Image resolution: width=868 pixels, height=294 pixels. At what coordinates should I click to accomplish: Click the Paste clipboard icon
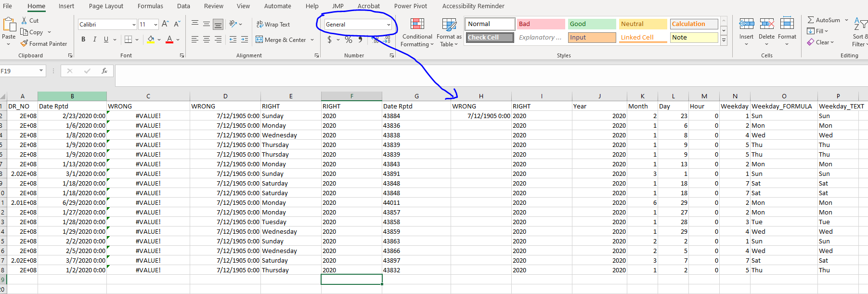coord(9,25)
